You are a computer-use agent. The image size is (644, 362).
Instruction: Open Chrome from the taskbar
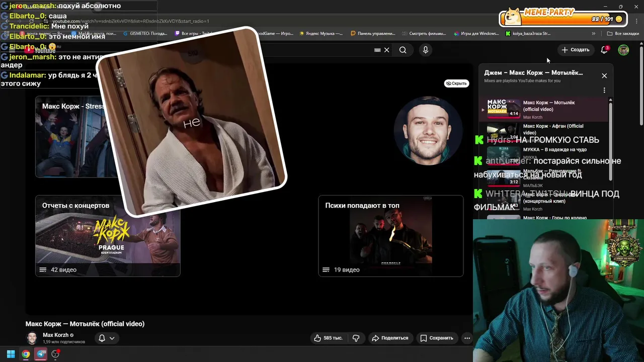[26, 354]
